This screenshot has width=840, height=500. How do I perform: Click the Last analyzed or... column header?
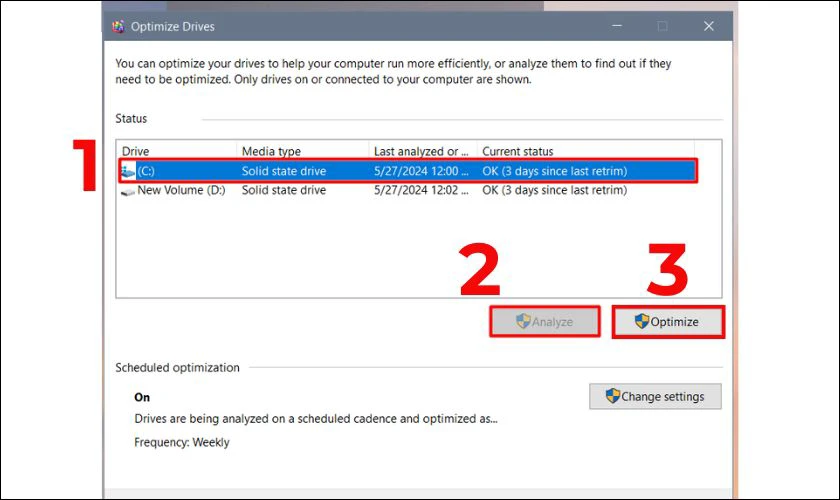coord(421,151)
